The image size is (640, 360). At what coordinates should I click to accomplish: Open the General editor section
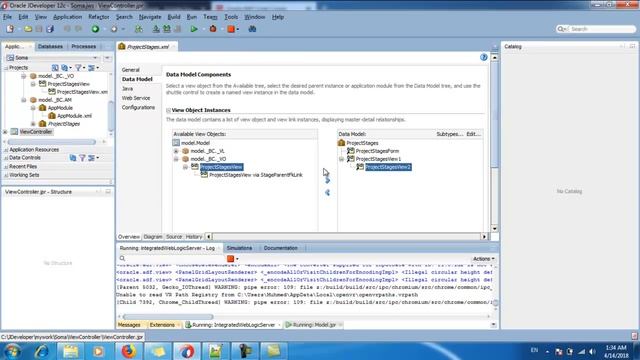coord(131,70)
